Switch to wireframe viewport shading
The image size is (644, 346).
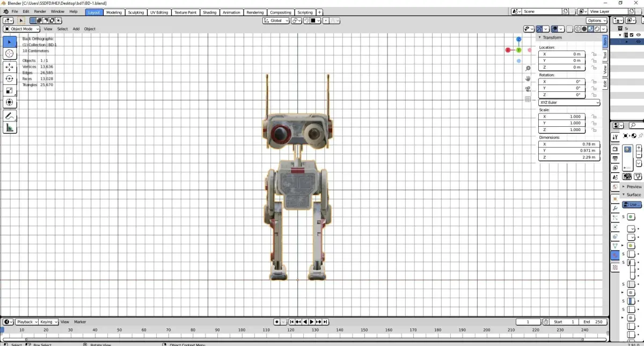tap(577, 29)
